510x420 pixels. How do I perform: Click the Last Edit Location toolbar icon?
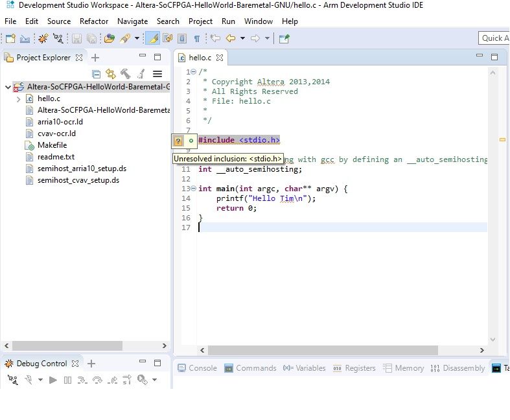(x=215, y=38)
